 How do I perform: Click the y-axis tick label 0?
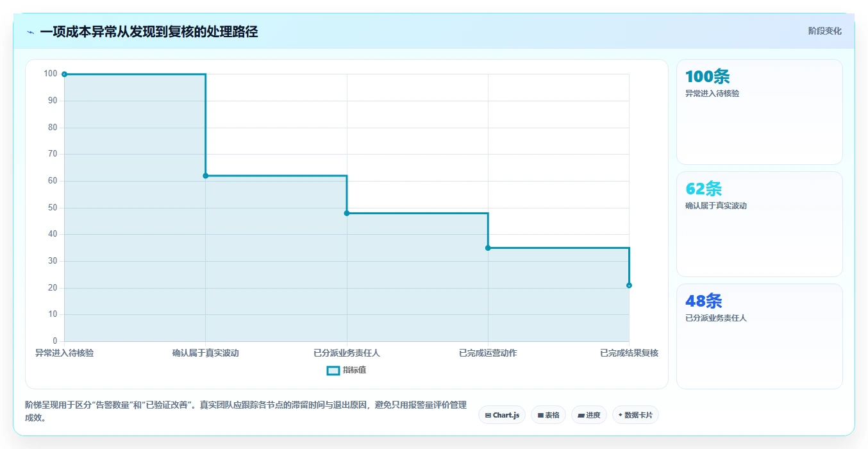point(55,341)
